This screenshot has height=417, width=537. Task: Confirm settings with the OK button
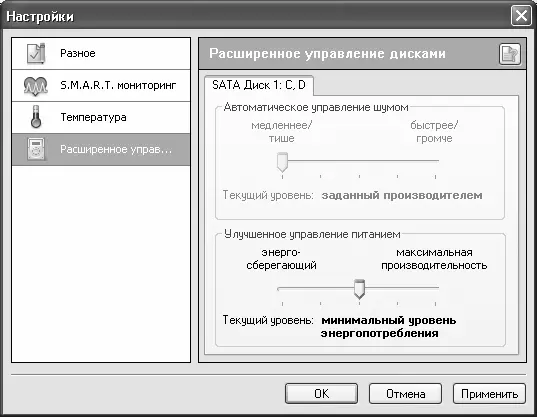(322, 394)
